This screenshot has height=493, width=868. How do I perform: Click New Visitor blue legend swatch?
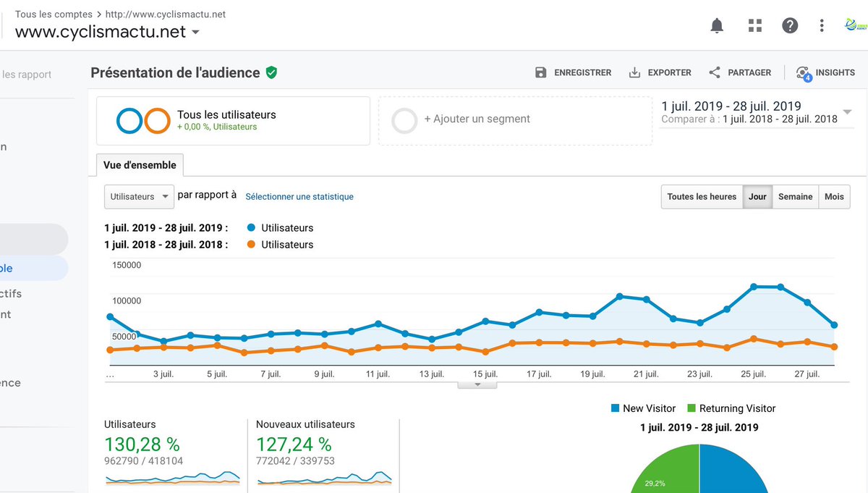pos(616,408)
